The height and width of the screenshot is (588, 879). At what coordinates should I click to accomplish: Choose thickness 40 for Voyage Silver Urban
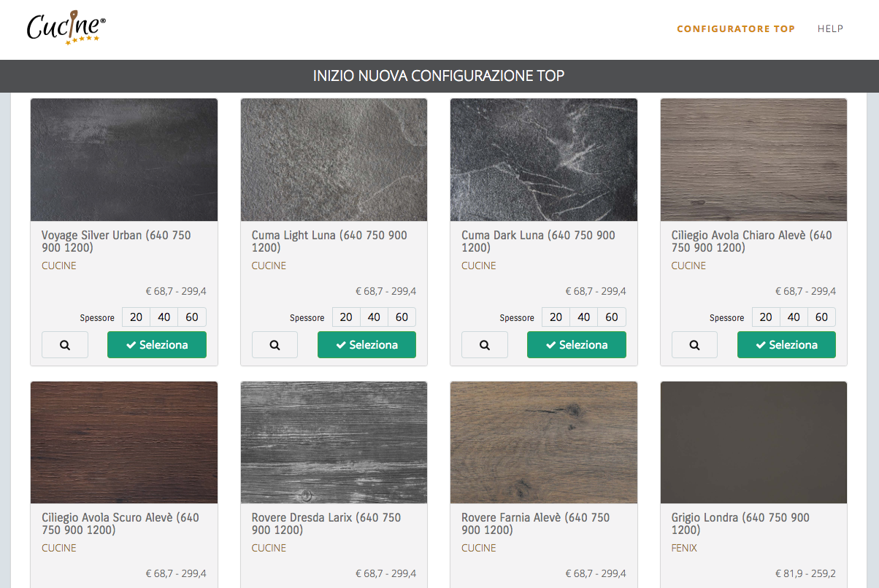164,317
